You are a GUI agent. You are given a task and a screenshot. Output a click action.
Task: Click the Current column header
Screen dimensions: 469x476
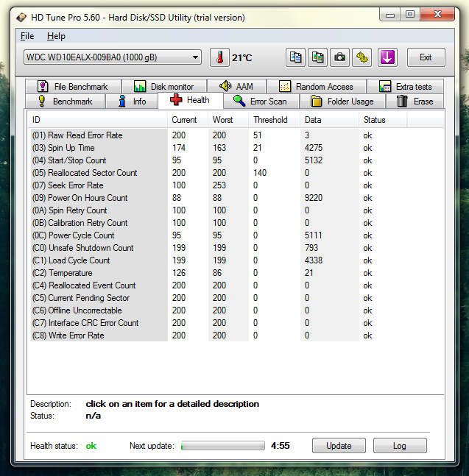pos(188,120)
